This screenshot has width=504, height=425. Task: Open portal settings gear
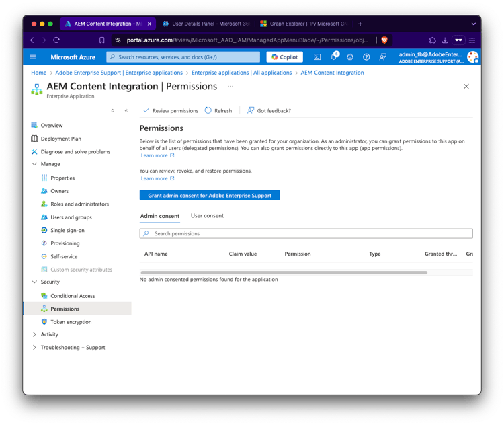click(x=349, y=57)
